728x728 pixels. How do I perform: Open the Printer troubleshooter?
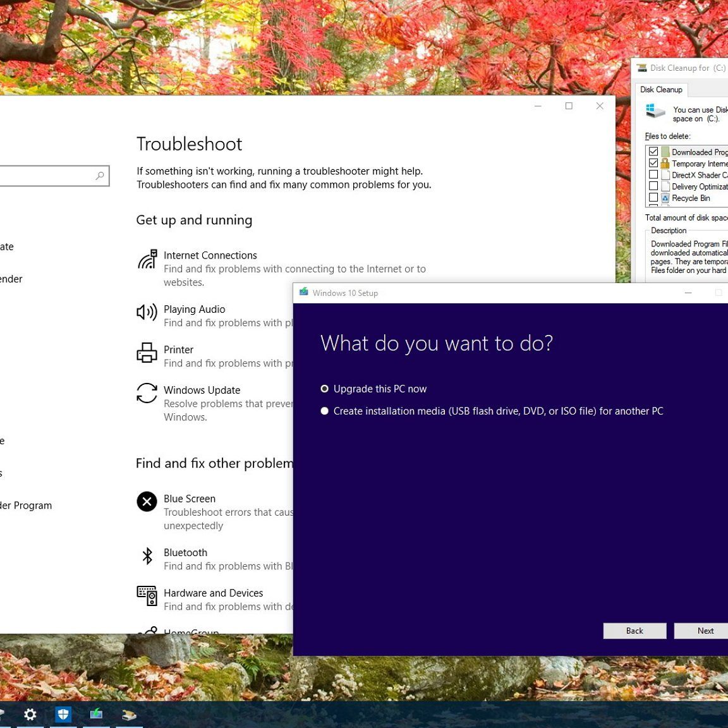point(214,356)
